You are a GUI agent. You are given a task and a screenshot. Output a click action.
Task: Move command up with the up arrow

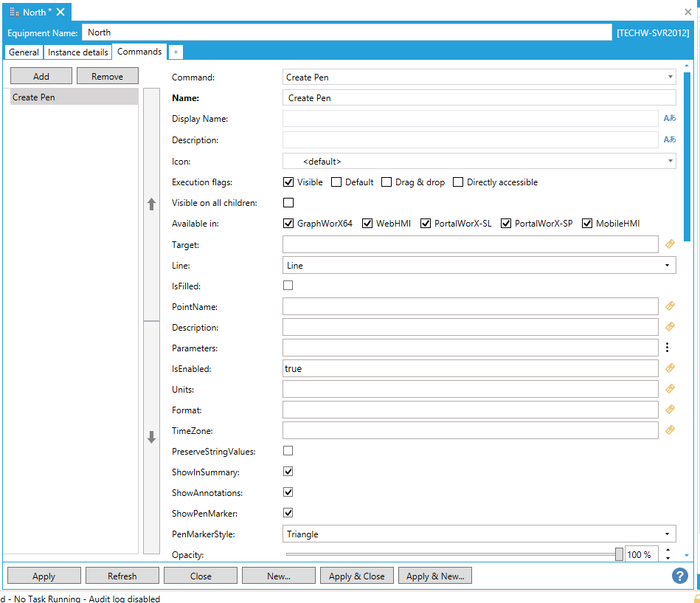point(151,204)
